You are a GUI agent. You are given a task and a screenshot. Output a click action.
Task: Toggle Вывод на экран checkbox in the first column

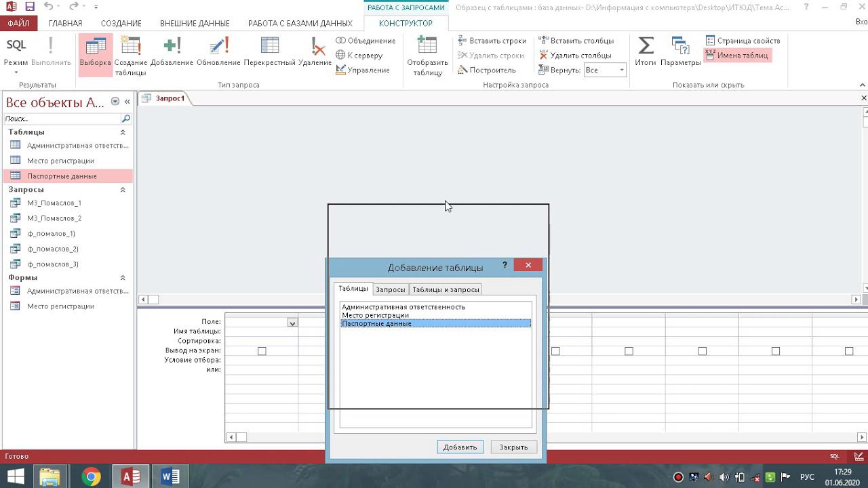click(x=262, y=351)
